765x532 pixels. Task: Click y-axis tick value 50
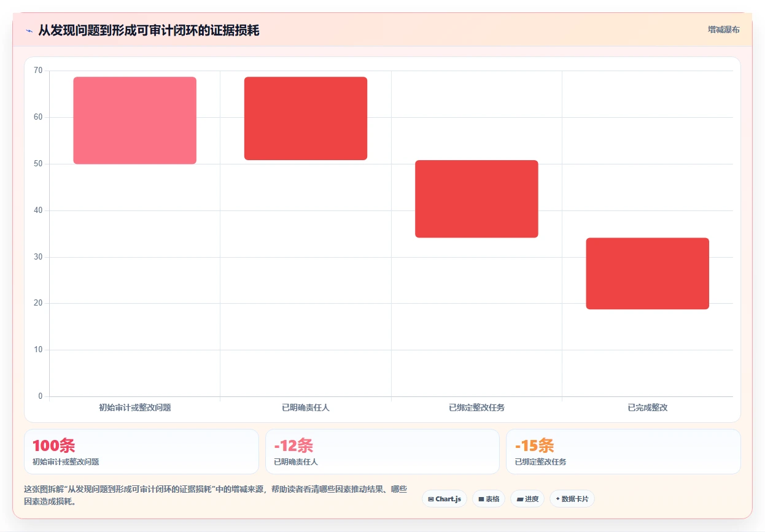pos(38,164)
